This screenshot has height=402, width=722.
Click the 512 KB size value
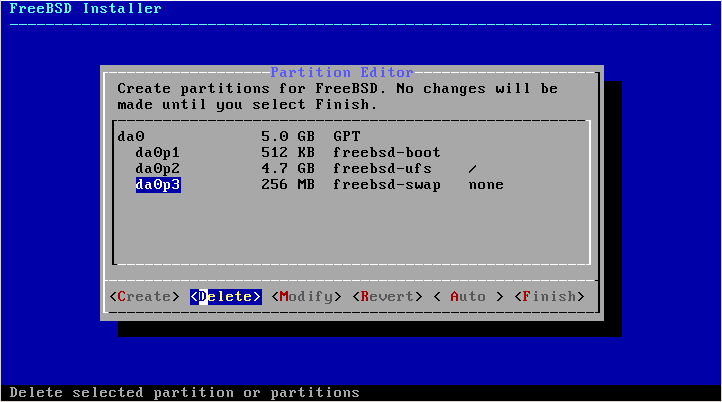click(x=288, y=152)
